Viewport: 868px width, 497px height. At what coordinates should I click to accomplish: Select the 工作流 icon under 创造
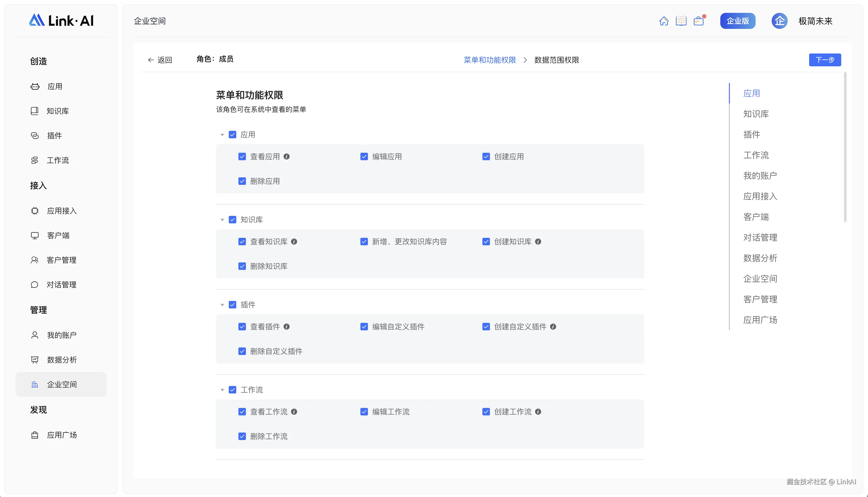click(x=35, y=160)
